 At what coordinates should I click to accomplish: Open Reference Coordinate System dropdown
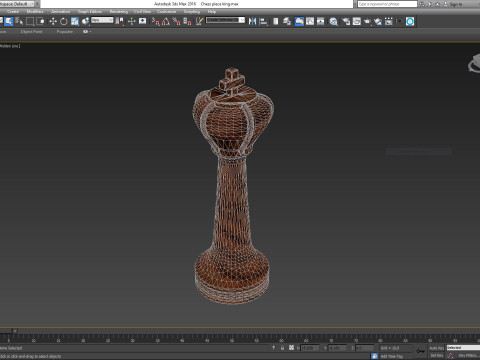[x=102, y=20]
